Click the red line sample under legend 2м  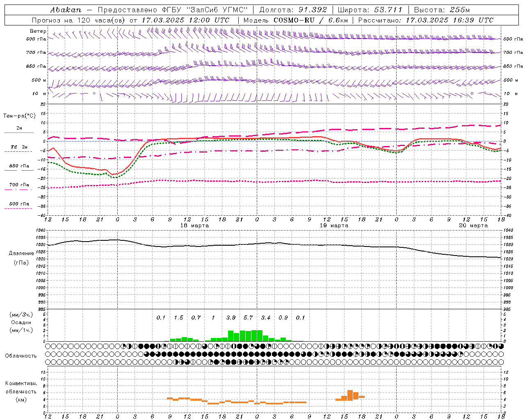[19, 132]
